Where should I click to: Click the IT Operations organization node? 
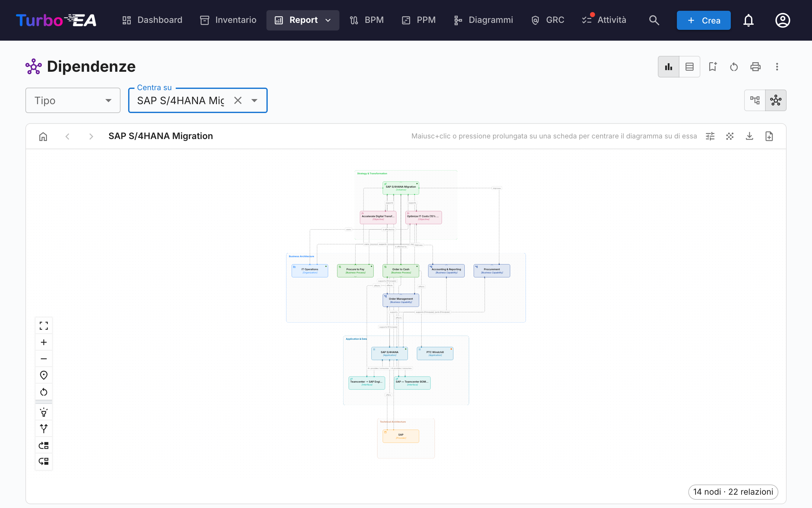(x=310, y=271)
